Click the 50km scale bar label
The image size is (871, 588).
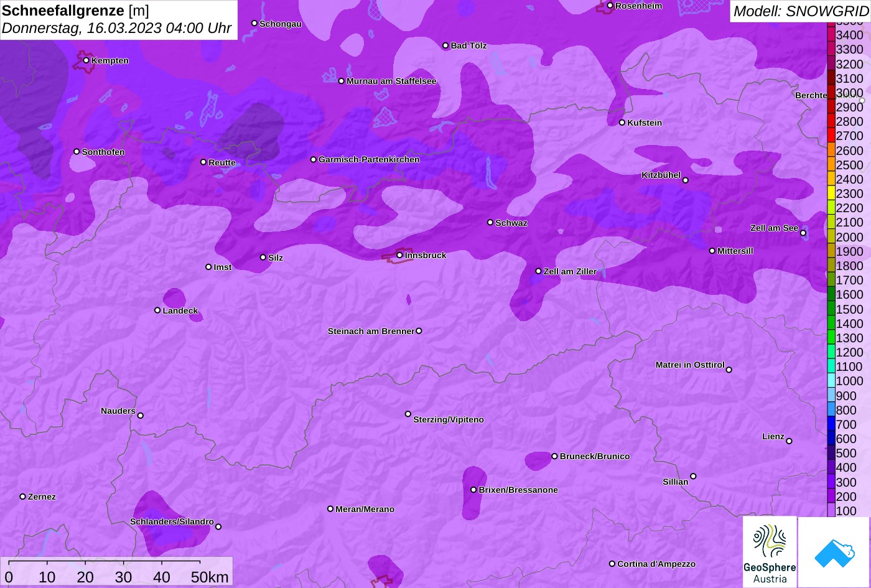tap(210, 577)
